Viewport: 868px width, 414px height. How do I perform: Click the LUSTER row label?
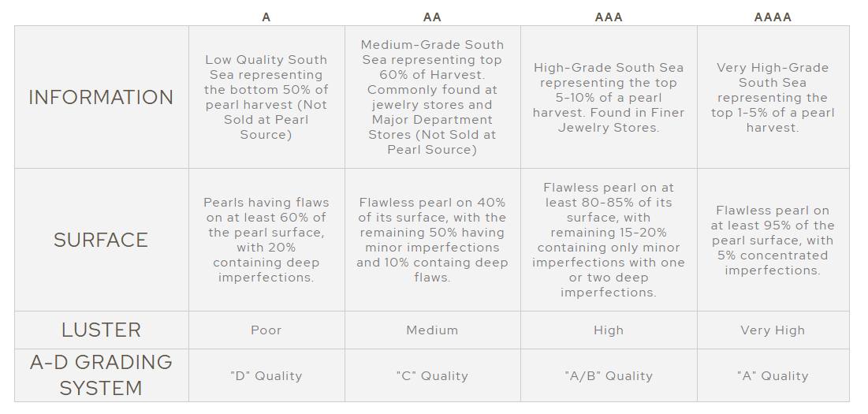[101, 330]
